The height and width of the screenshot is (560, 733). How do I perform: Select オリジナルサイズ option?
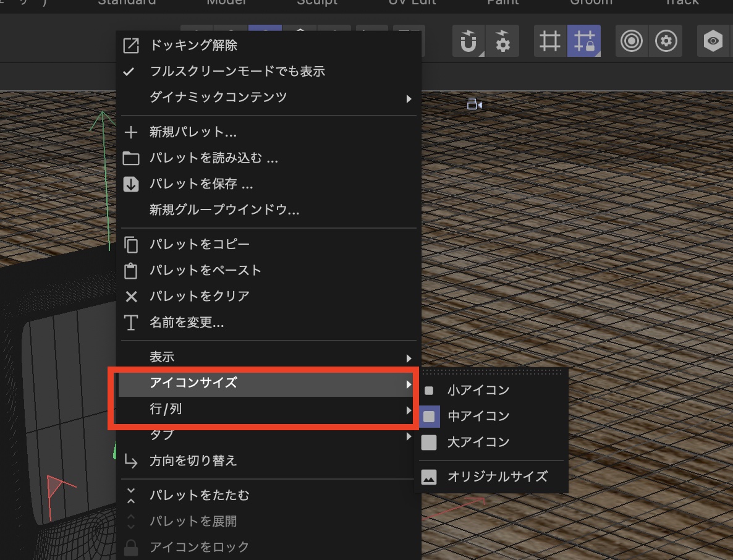(497, 477)
